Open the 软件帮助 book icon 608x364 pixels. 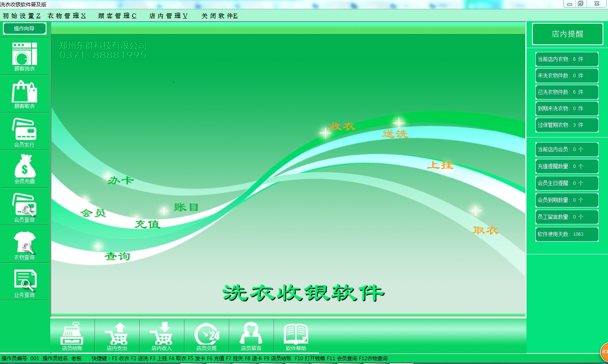(296, 336)
